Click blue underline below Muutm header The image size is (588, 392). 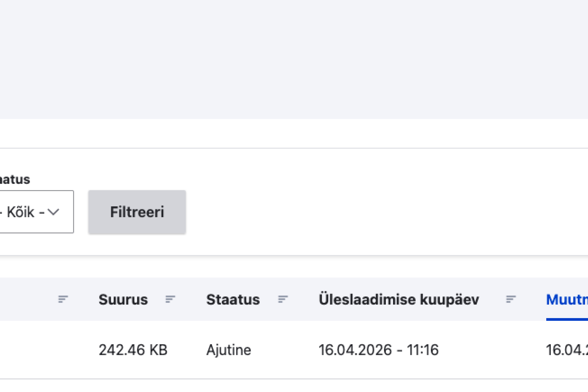click(x=567, y=319)
